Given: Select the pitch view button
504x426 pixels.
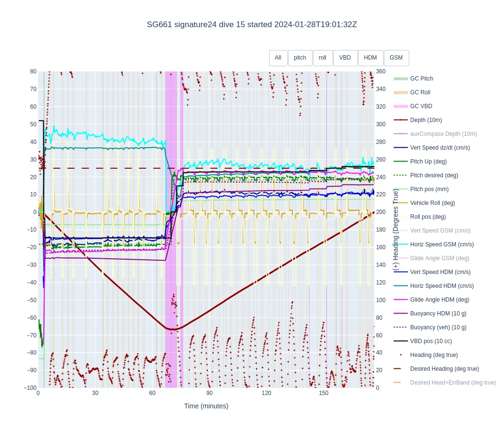Looking at the screenshot, I should point(300,58).
